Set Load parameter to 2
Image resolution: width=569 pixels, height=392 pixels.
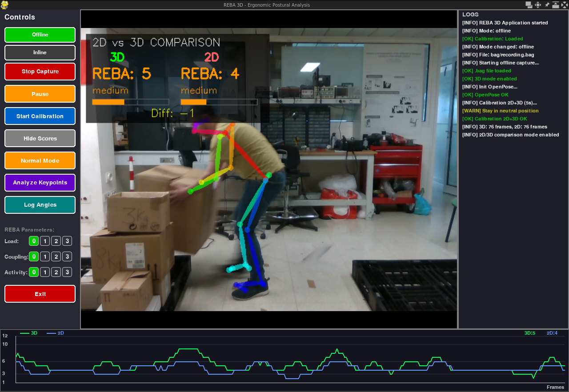(56, 241)
